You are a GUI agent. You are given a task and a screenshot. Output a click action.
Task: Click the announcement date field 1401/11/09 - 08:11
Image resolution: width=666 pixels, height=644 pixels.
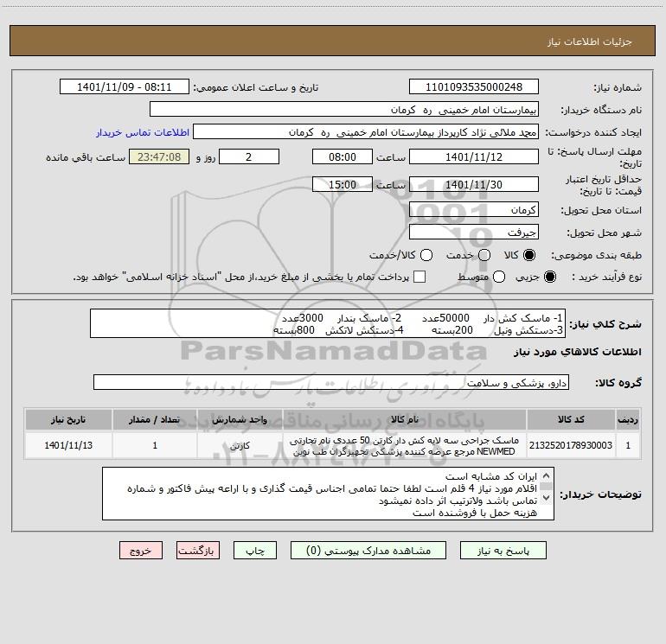coord(125,87)
